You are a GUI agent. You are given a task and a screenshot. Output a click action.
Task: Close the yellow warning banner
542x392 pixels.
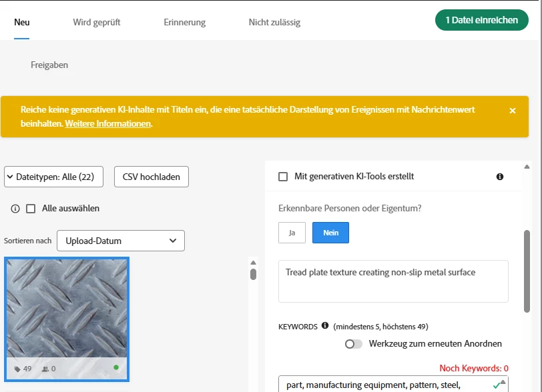tap(513, 111)
